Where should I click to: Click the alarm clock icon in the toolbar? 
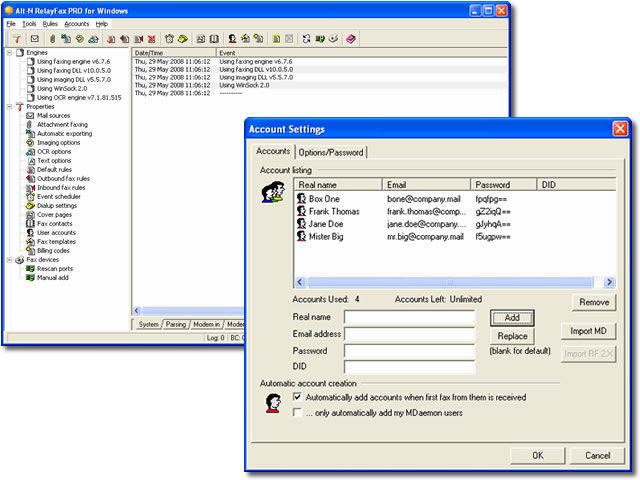click(x=169, y=39)
